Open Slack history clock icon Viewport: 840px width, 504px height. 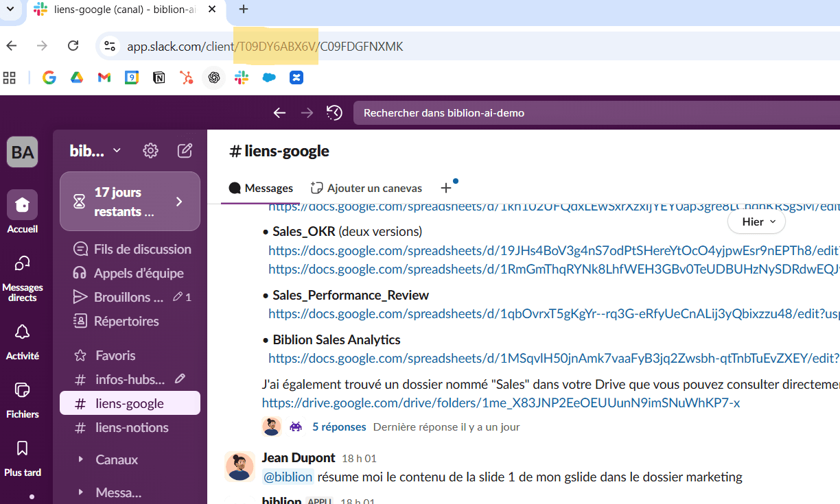pos(334,113)
